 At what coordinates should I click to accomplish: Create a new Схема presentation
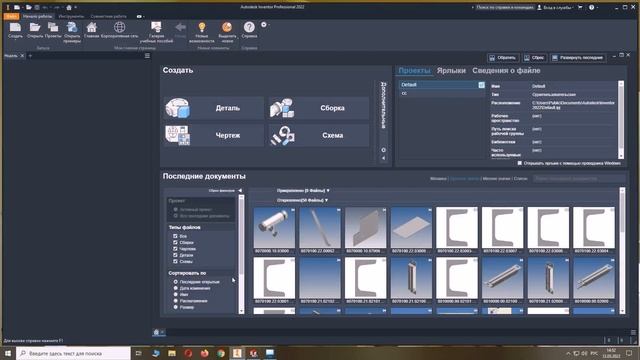(x=319, y=136)
